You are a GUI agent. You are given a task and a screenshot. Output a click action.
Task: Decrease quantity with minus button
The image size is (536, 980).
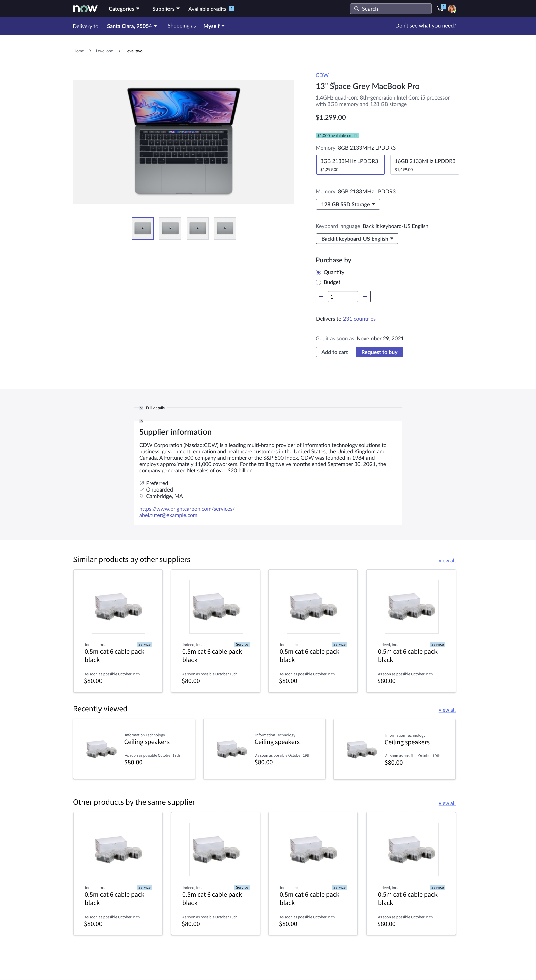click(x=321, y=297)
